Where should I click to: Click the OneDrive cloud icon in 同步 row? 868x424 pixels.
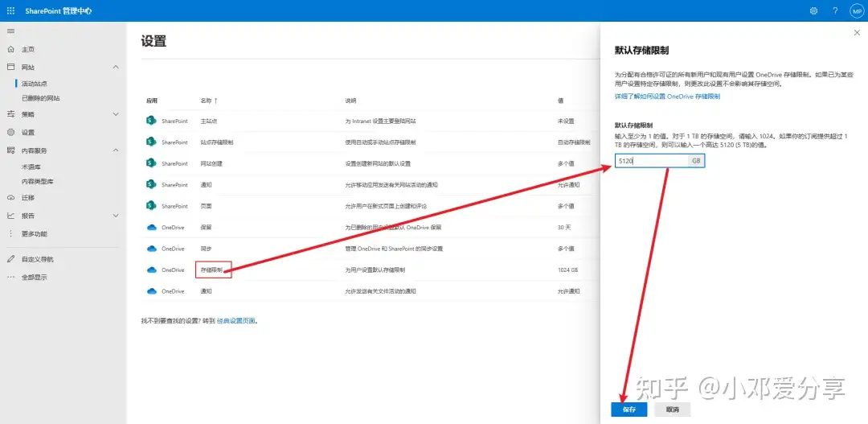[x=152, y=249]
